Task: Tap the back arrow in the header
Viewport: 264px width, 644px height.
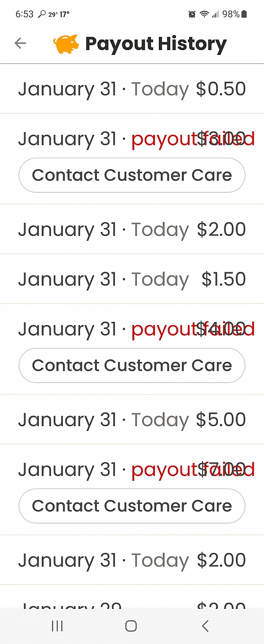Action: coord(20,43)
